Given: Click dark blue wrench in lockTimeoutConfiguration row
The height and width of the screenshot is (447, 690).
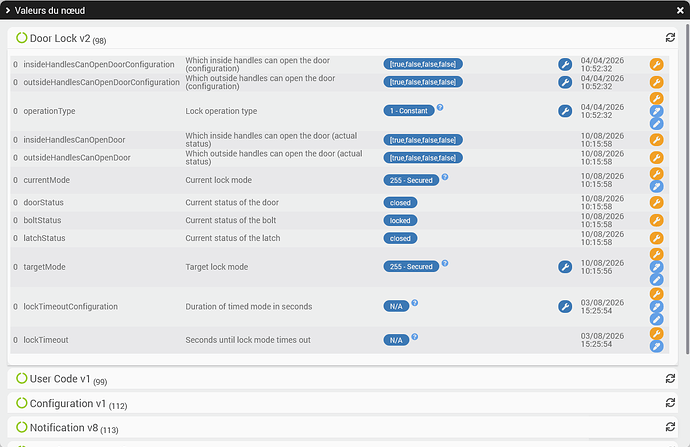Looking at the screenshot, I should [565, 306].
